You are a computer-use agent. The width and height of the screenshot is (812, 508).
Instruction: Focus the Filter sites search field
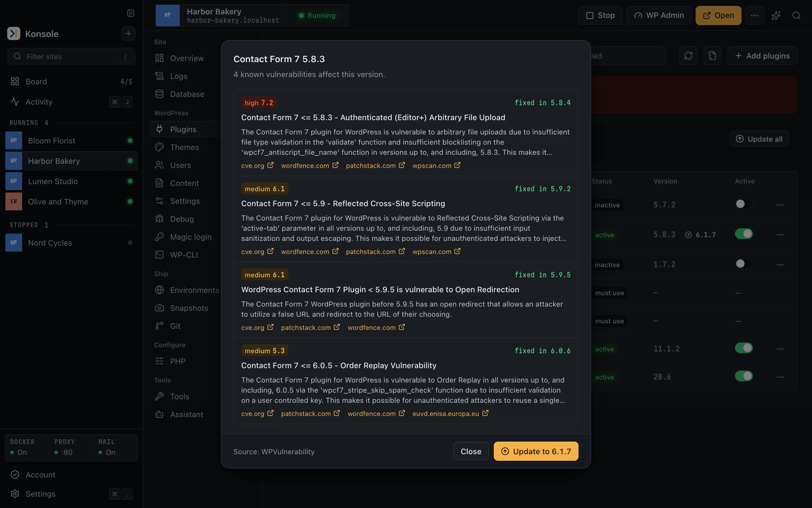pos(71,56)
